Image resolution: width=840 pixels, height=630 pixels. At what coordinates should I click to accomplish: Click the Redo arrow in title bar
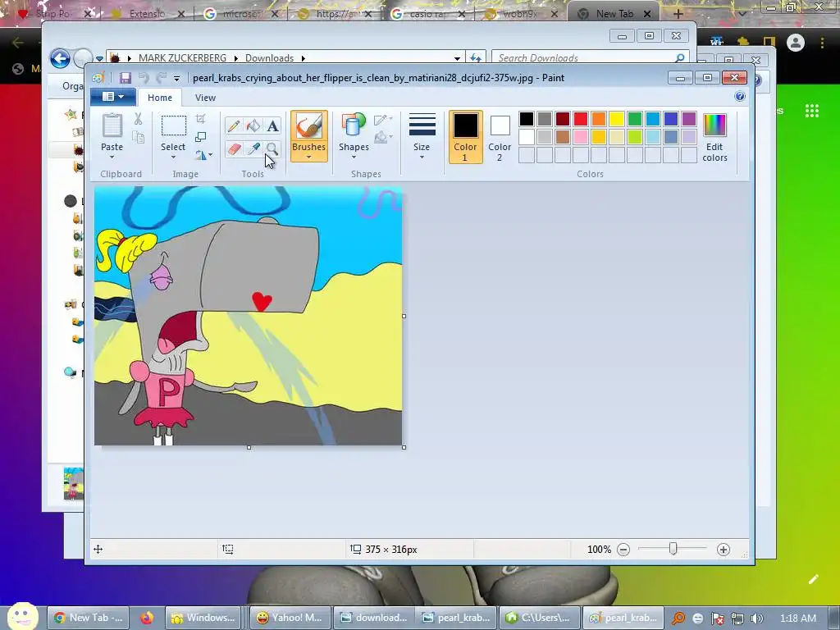pyautogui.click(x=161, y=78)
